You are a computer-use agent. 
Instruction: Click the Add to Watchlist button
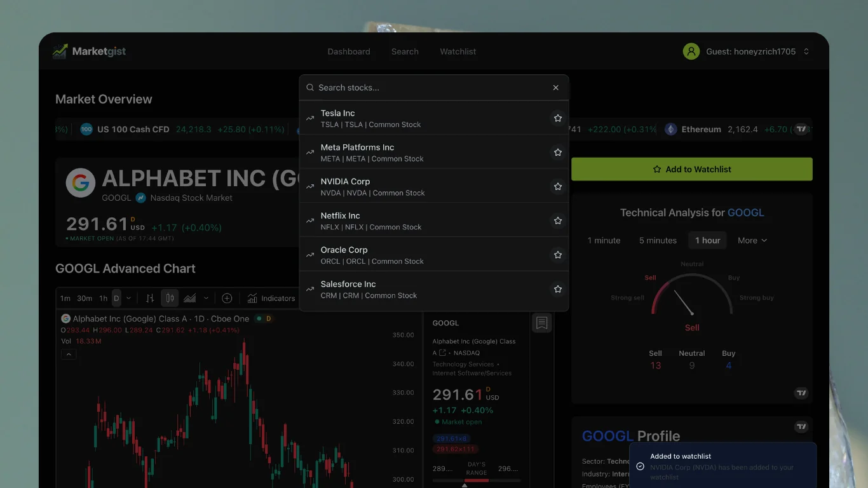[692, 169]
